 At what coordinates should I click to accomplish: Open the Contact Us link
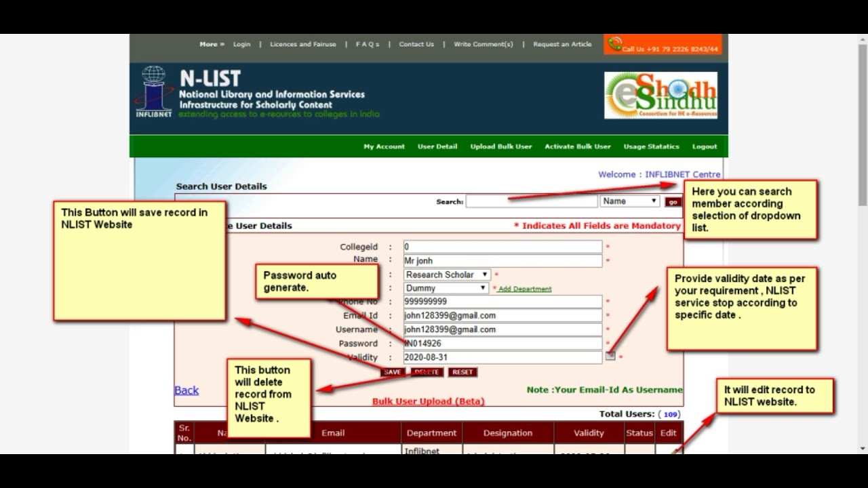tap(416, 44)
